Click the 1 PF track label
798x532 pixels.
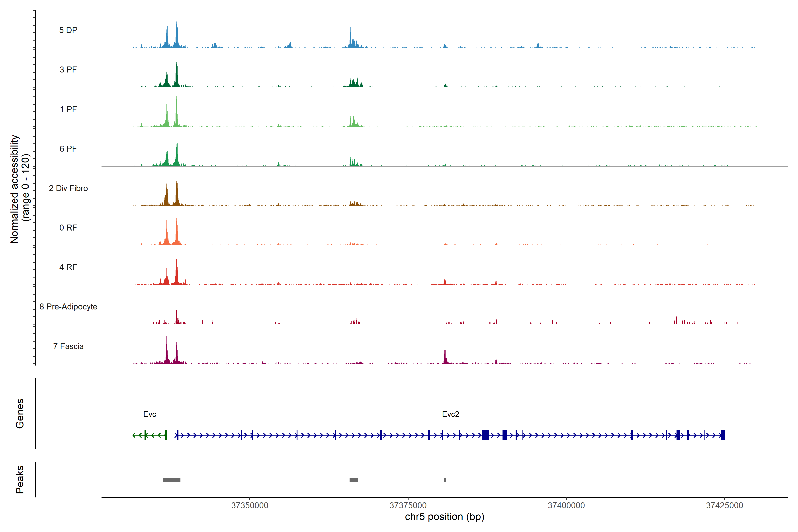[68, 109]
